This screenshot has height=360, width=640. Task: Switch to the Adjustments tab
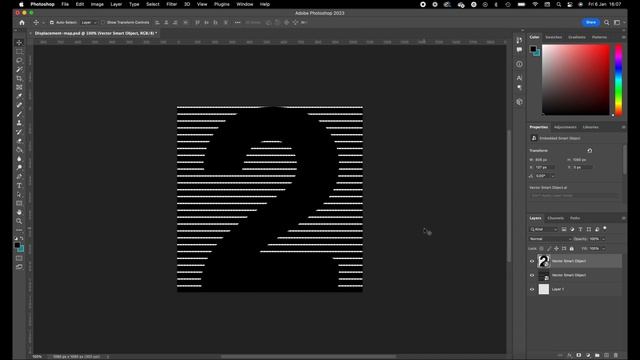click(565, 127)
